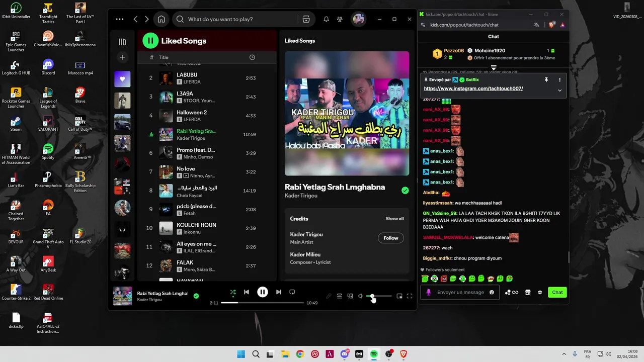Image resolution: width=644 pixels, height=362 pixels.
Task: Click the Pazzo06 leaderboard entry
Action: click(449, 53)
